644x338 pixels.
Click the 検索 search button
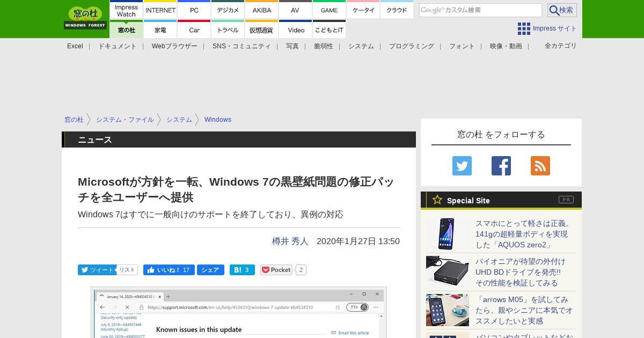[562, 10]
